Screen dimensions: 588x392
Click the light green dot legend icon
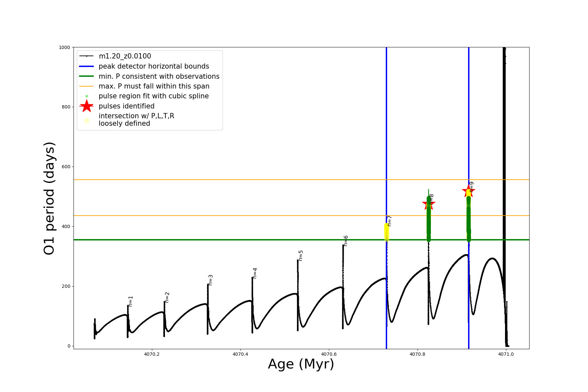(87, 96)
